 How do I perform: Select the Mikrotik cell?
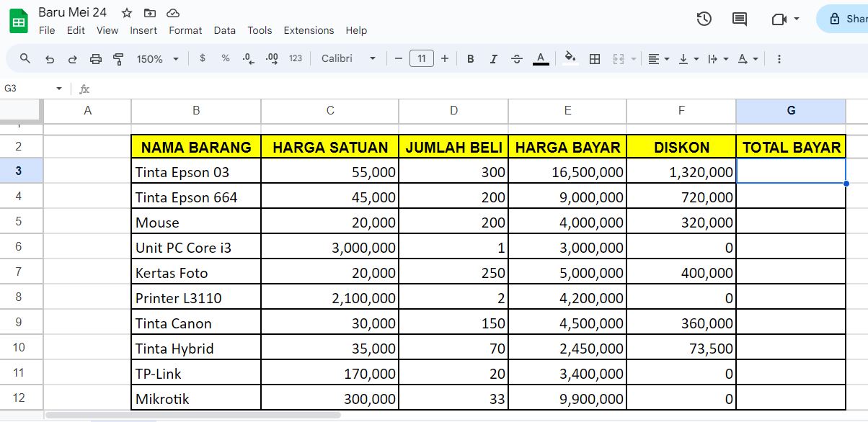pos(196,398)
